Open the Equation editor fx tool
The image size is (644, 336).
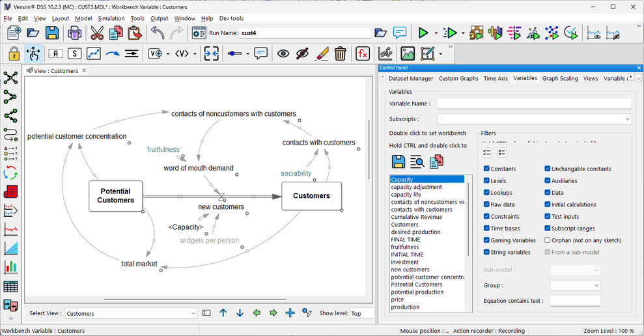click(x=362, y=53)
